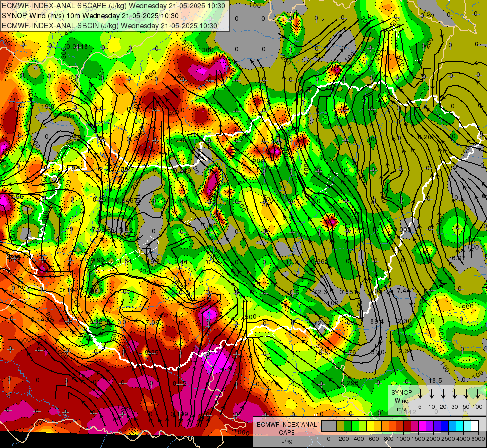Click the '1.76' value on the map
The height and width of the screenshot is (448, 487).
(350, 352)
